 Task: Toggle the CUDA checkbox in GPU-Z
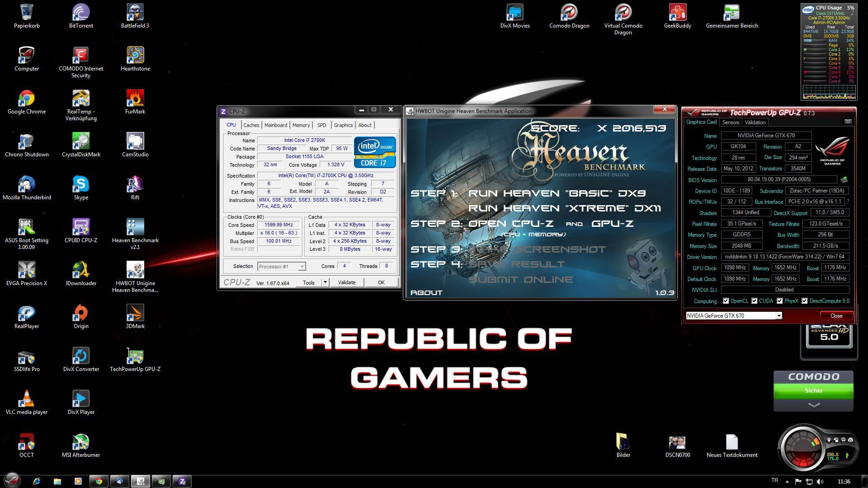tap(755, 301)
